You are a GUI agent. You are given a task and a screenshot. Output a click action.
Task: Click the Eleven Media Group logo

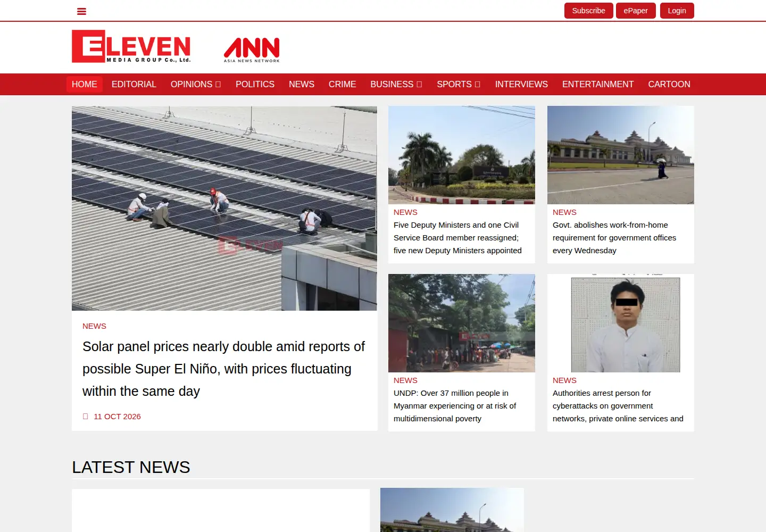pyautogui.click(x=131, y=46)
